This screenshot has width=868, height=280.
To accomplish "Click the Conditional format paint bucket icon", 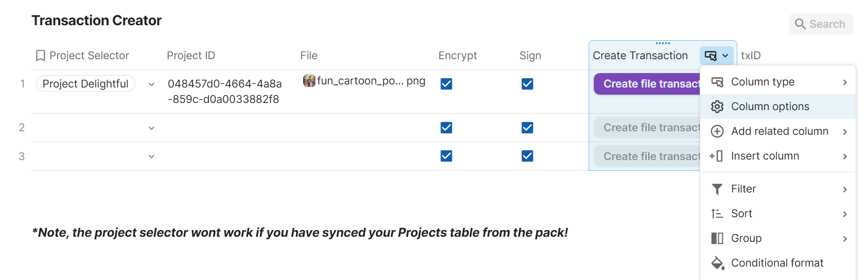I will tap(717, 263).
